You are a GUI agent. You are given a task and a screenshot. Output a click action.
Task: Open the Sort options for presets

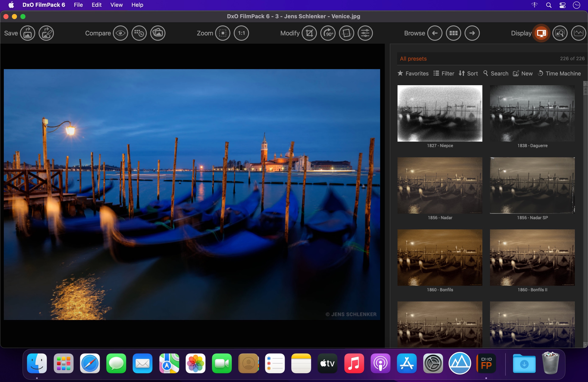coord(468,73)
